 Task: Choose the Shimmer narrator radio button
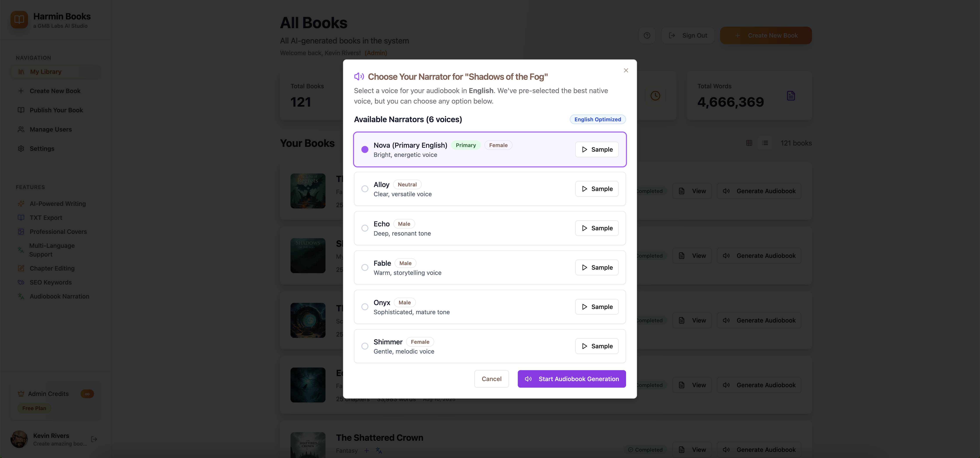[x=364, y=346]
